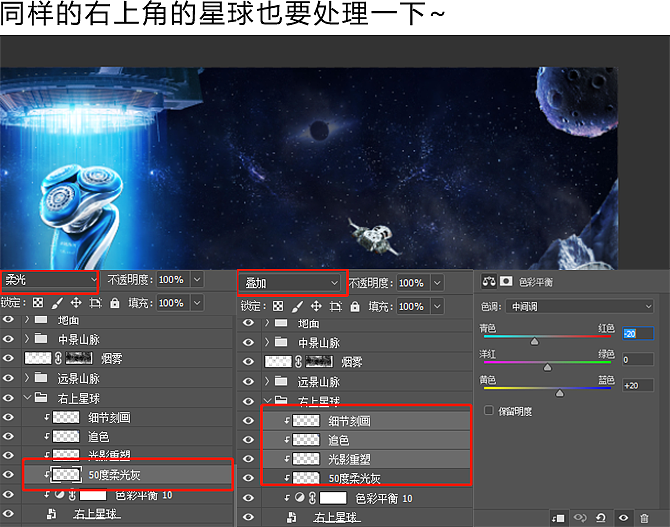Click lock position icon in 叠加 panel
Image resolution: width=670 pixels, height=527 pixels.
click(316, 306)
